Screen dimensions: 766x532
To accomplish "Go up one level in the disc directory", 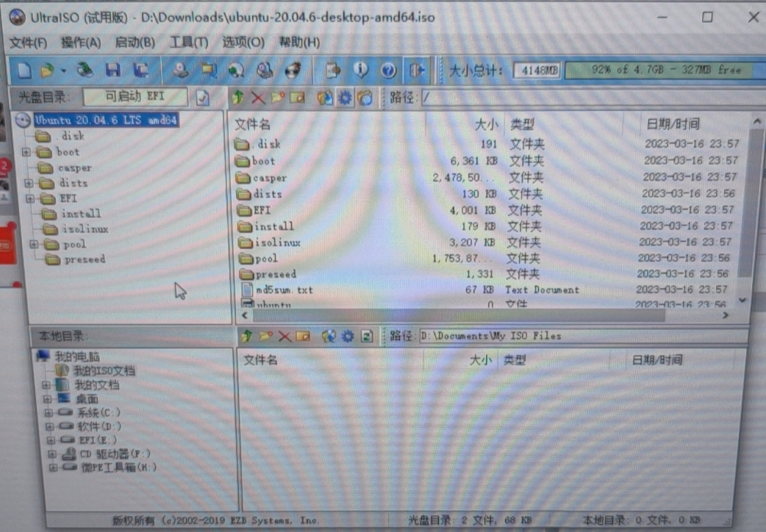I will coord(238,98).
